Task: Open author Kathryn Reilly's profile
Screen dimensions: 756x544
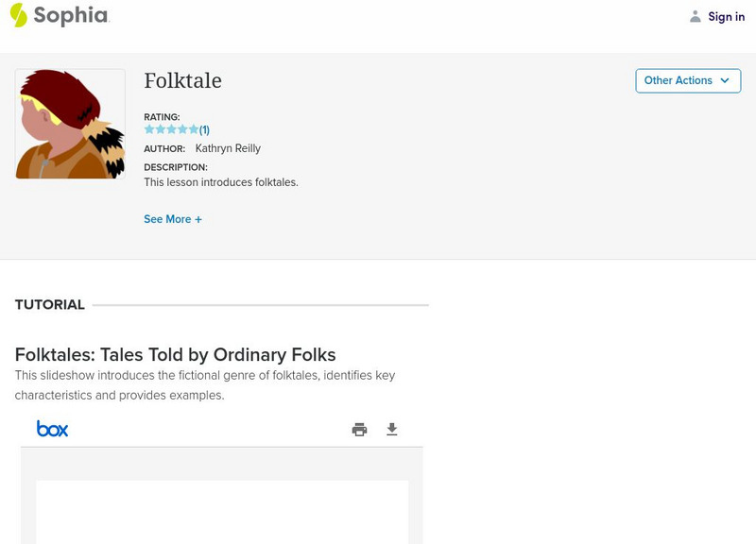Action: coord(228,148)
